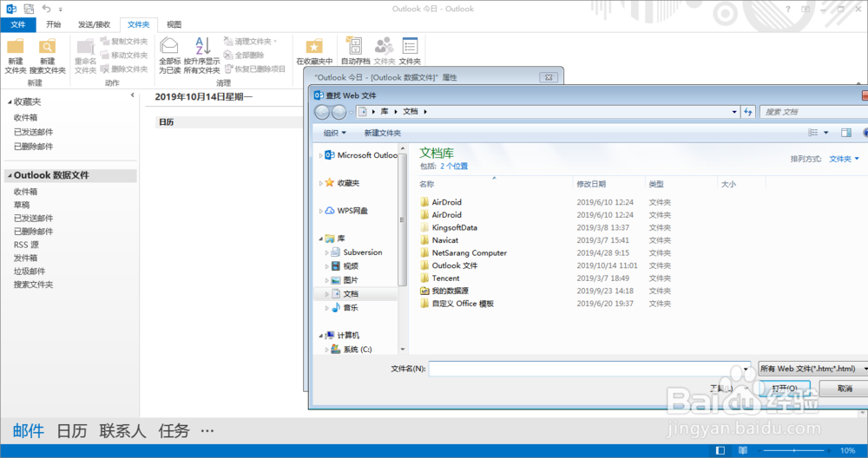Go to 联系人 in the bottom navigation bar
This screenshot has width=868, height=458.
tap(122, 431)
